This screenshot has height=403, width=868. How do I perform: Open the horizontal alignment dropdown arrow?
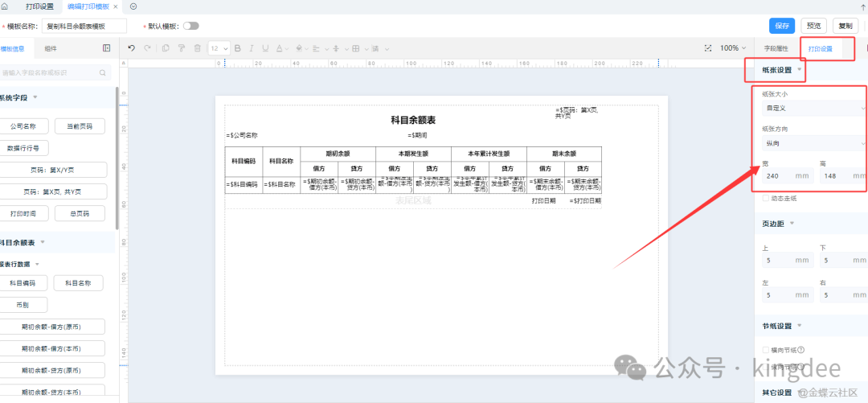[326, 48]
